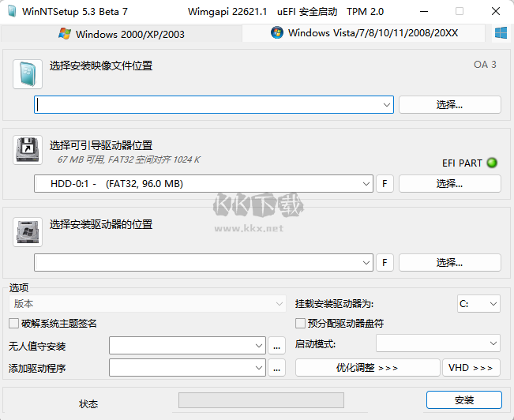The image size is (514, 420).
Task: Click 选择... button for image file location
Action: click(x=450, y=105)
